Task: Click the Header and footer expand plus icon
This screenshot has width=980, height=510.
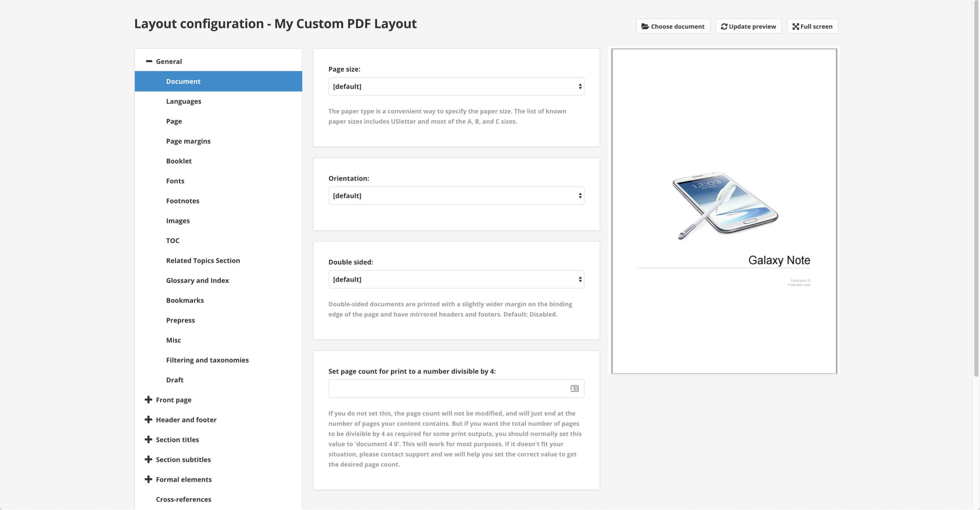Action: point(148,419)
